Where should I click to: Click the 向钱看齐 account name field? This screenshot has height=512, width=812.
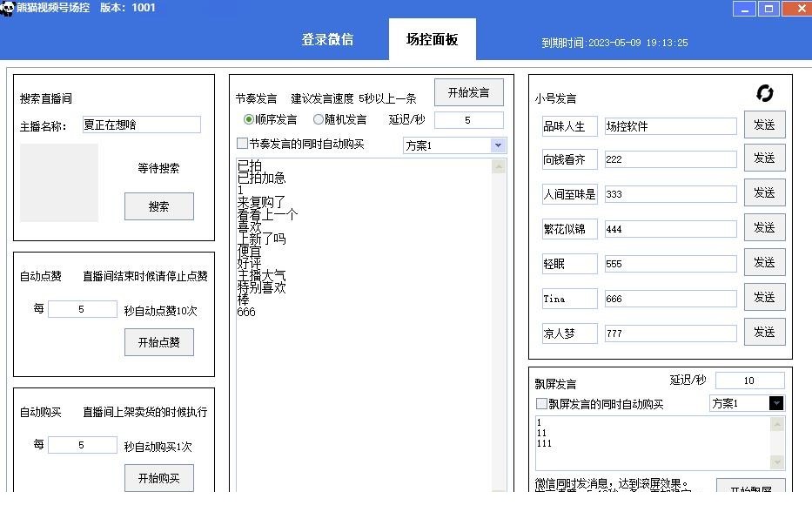[x=570, y=159]
